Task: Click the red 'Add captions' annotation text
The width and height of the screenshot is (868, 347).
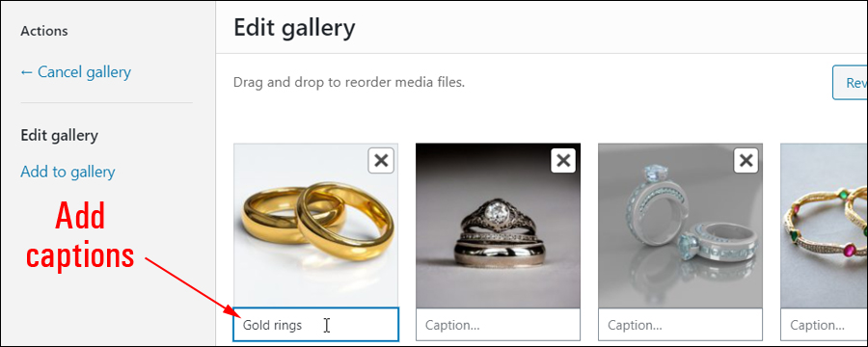Action: click(80, 236)
